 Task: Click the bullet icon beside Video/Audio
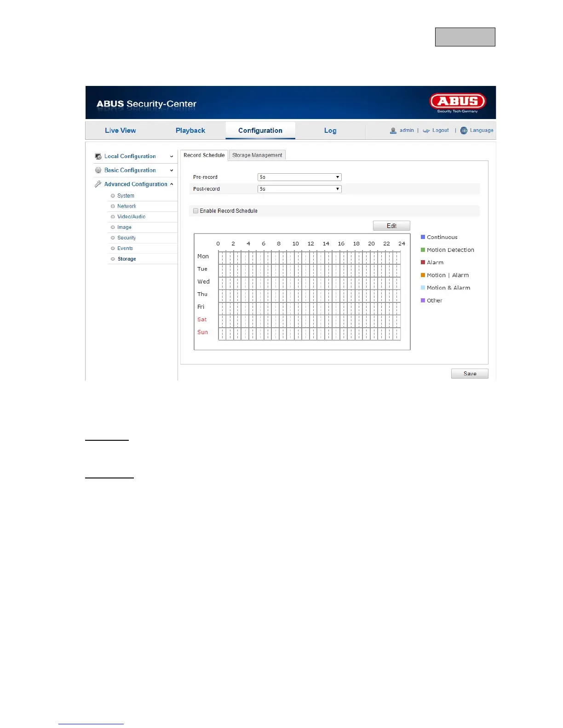pos(113,217)
